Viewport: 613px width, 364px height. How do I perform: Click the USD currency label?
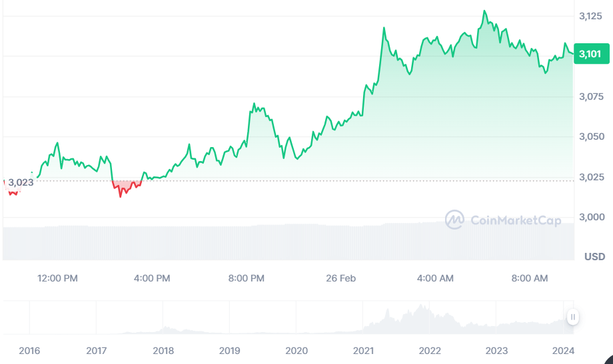[594, 257]
